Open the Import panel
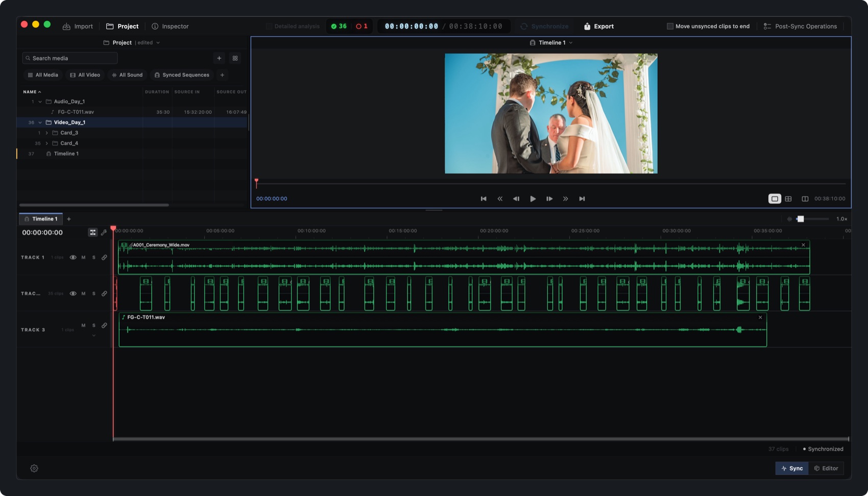 tap(78, 27)
